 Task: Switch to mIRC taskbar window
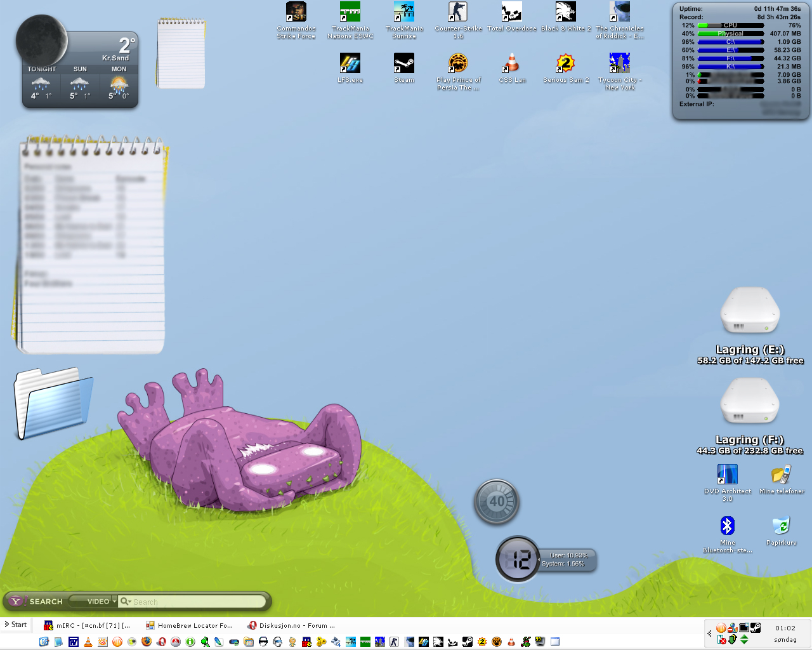[x=87, y=625]
